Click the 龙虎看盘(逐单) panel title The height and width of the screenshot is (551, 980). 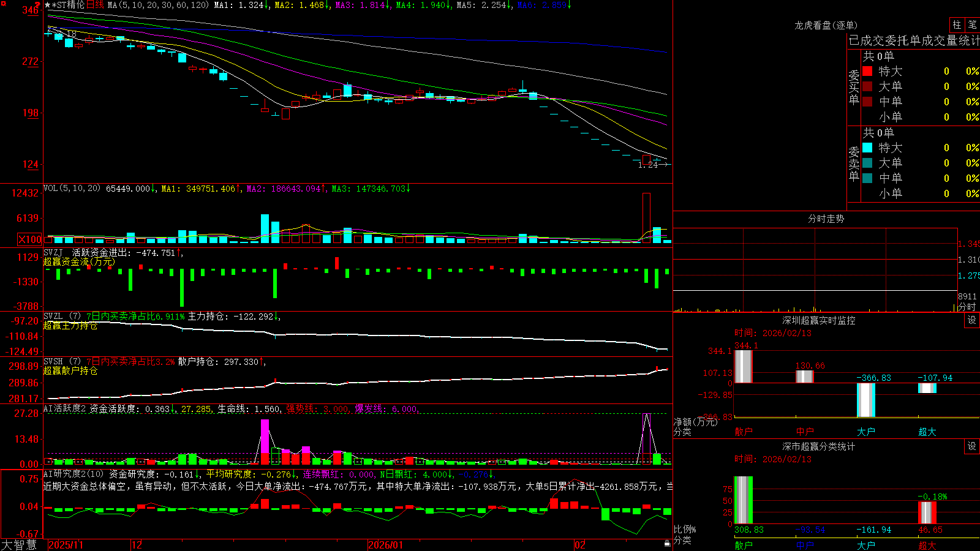(826, 25)
